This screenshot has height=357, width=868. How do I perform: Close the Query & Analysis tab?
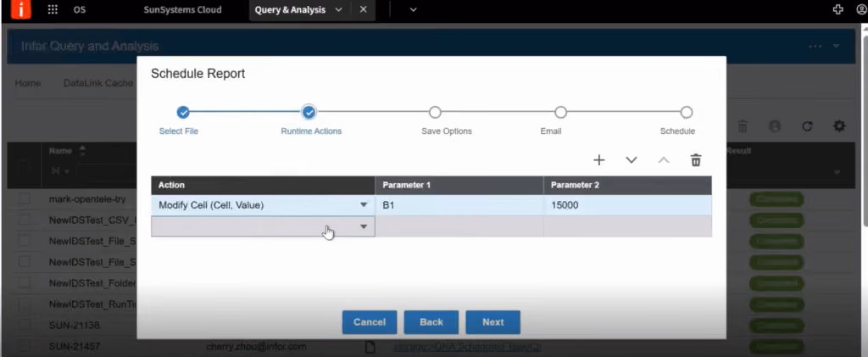[x=363, y=10]
